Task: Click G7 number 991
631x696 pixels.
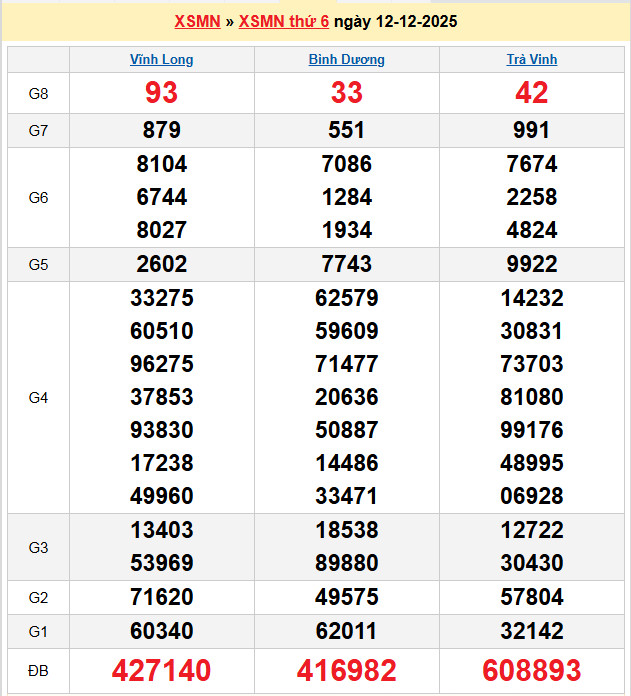Action: coord(532,130)
